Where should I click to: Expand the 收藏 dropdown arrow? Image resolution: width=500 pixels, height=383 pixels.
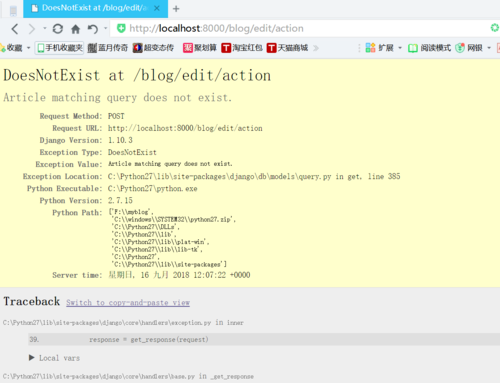coord(29,48)
